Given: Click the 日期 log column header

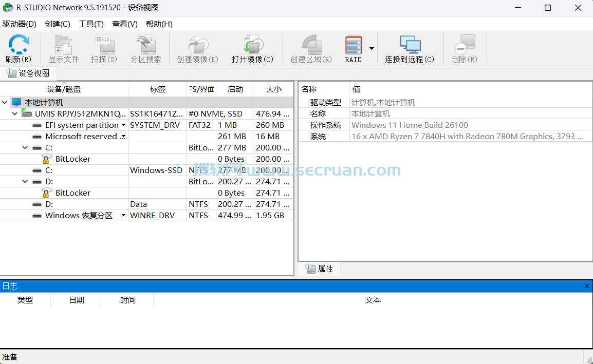Looking at the screenshot, I should (x=77, y=300).
